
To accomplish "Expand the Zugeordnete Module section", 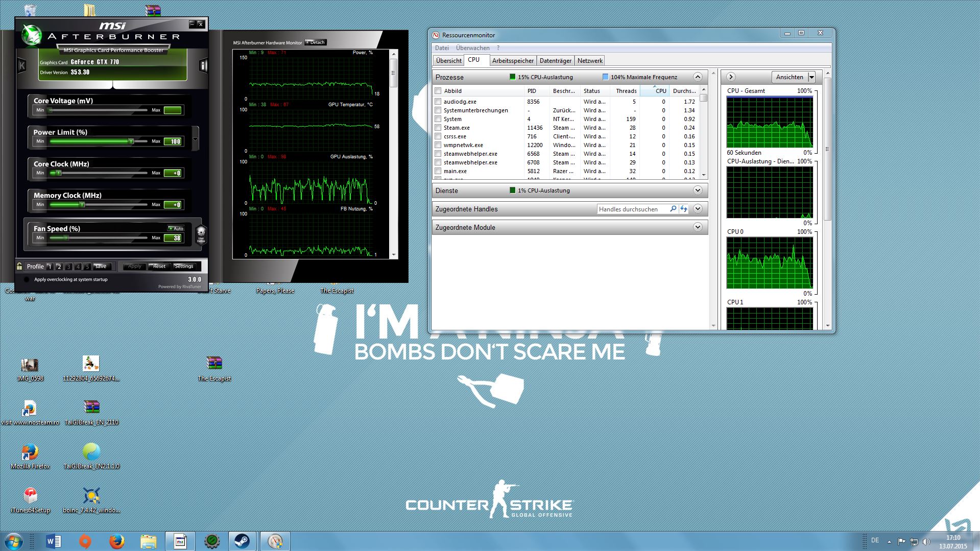I will click(698, 227).
